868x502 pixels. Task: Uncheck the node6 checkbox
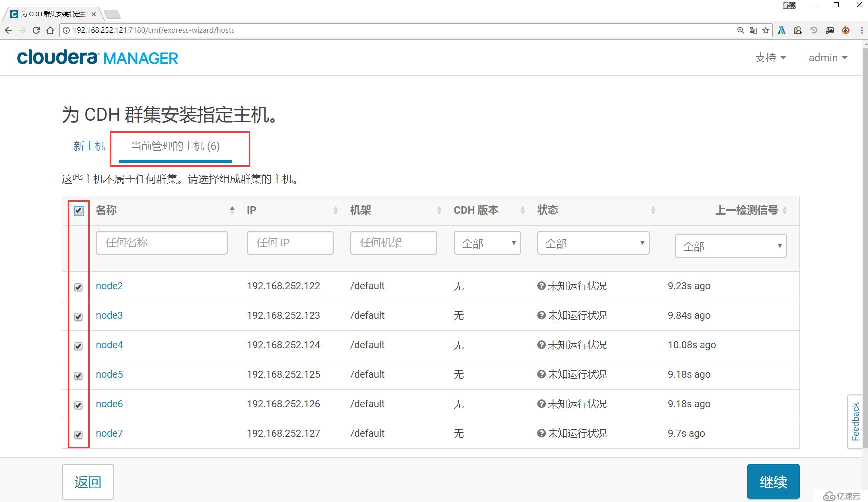78,405
